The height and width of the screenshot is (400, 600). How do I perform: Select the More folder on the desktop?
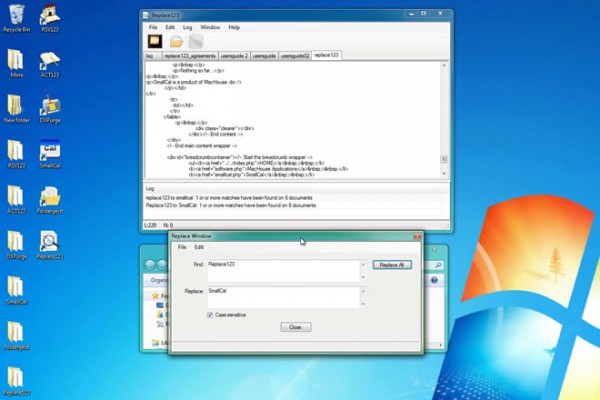click(x=16, y=63)
